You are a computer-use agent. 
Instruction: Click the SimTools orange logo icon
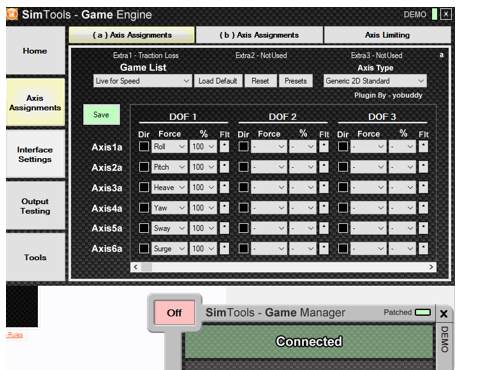tap(12, 14)
